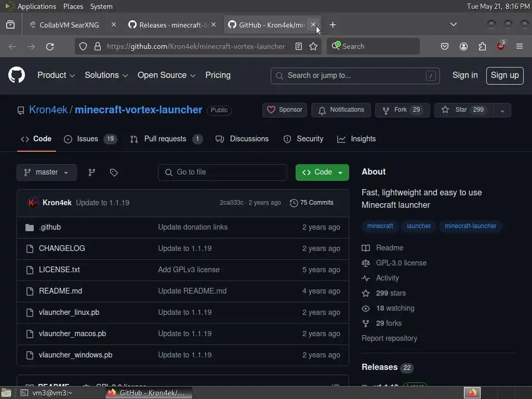
Task: Open the Firefox tracking protection shield
Action: click(x=83, y=46)
